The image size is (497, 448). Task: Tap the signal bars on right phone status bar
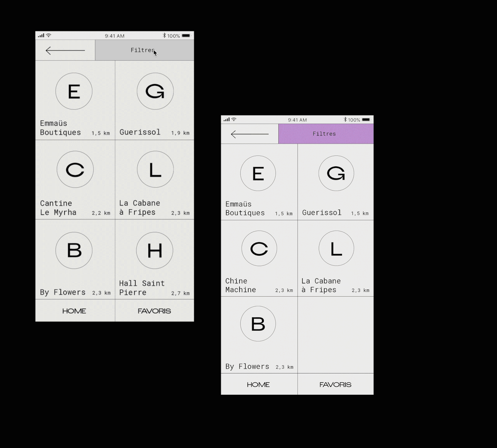226,120
